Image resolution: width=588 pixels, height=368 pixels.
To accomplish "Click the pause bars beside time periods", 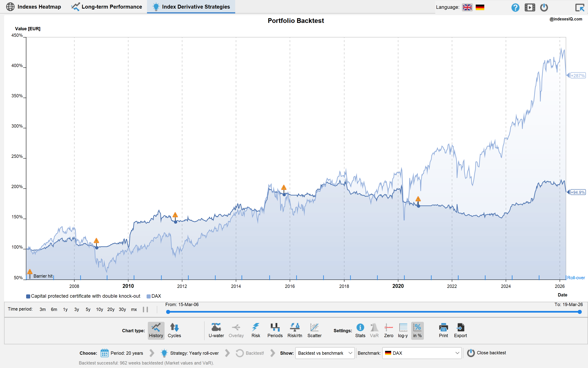I will click(145, 309).
